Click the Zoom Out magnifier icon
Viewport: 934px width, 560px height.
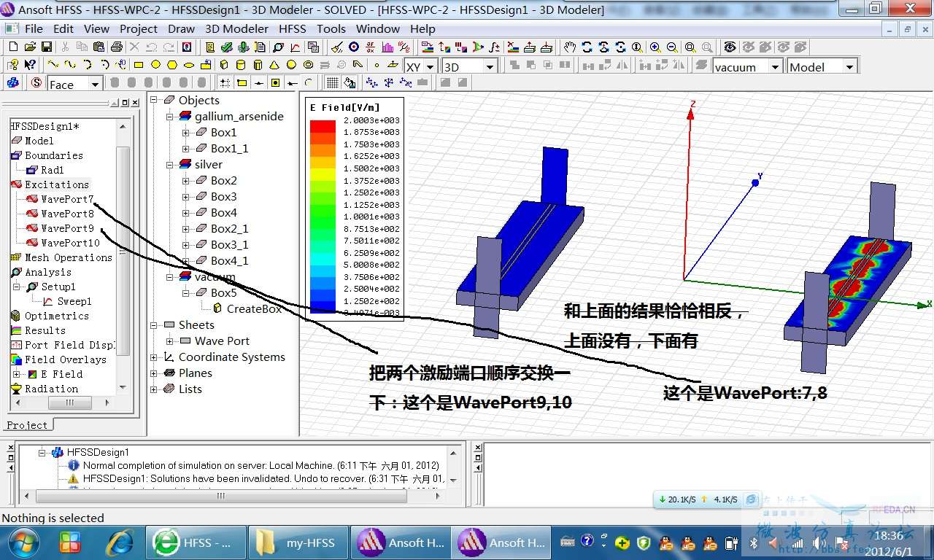coord(671,47)
